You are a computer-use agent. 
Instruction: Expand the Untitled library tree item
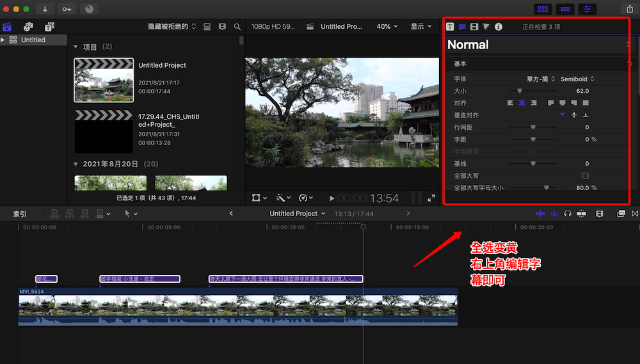click(x=3, y=40)
